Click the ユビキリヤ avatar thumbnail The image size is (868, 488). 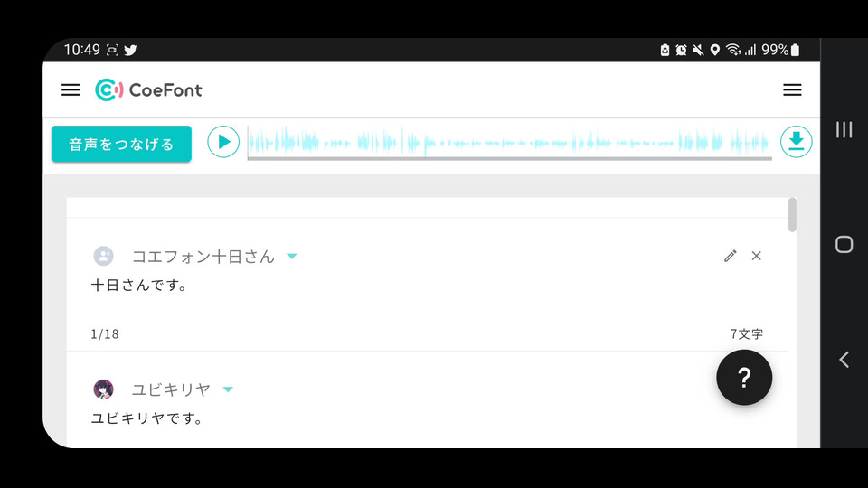click(x=103, y=389)
